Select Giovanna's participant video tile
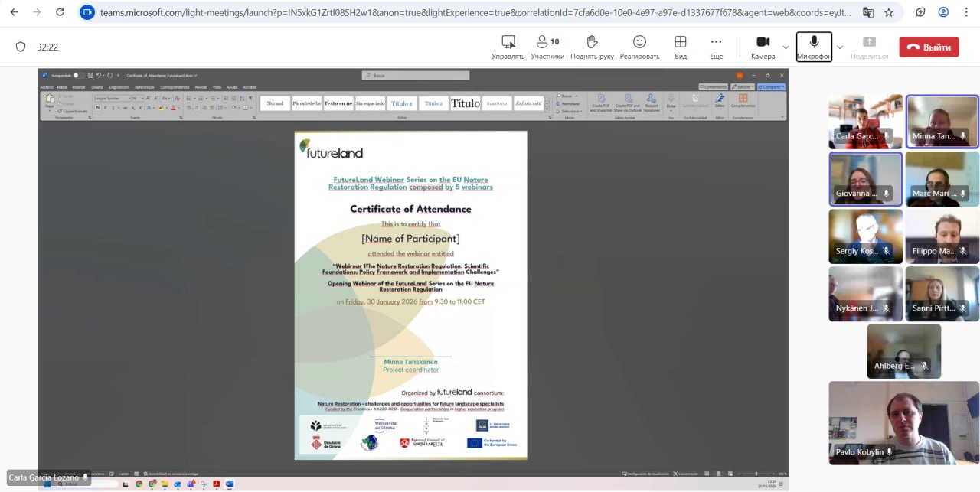The image size is (980, 492). [x=865, y=178]
